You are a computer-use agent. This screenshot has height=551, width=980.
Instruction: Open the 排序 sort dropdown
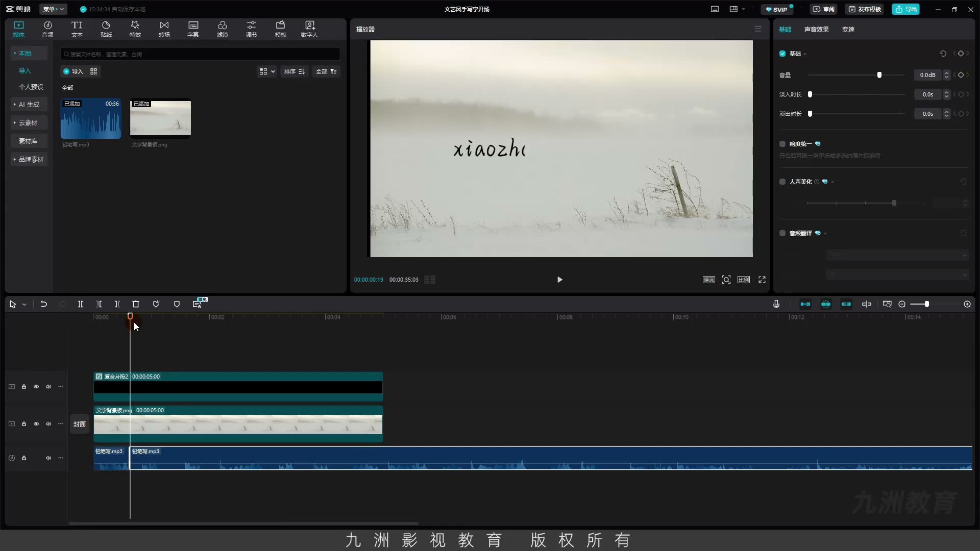point(295,71)
